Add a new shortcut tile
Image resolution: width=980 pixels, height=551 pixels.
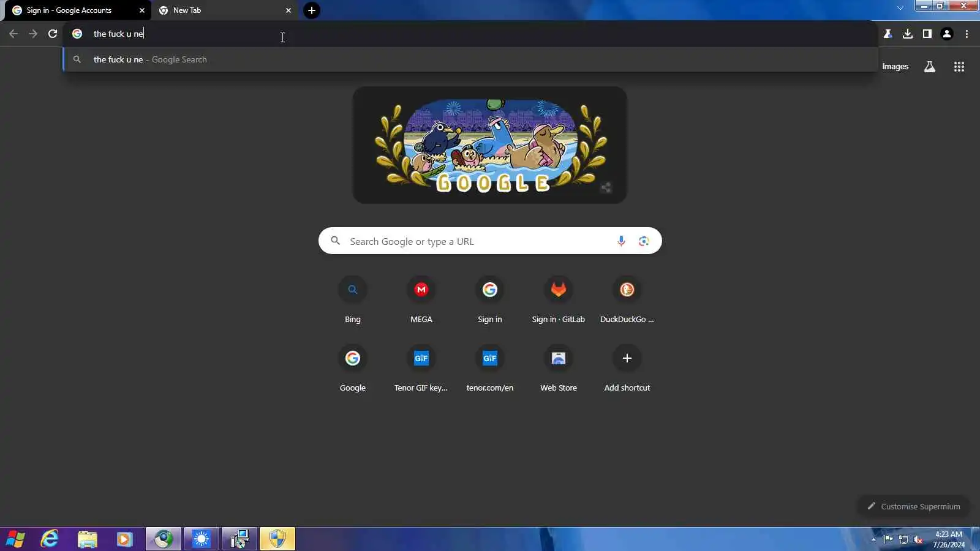tap(627, 369)
